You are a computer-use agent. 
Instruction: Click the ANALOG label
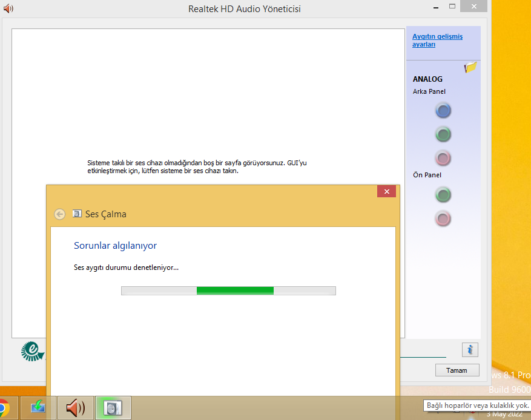427,79
